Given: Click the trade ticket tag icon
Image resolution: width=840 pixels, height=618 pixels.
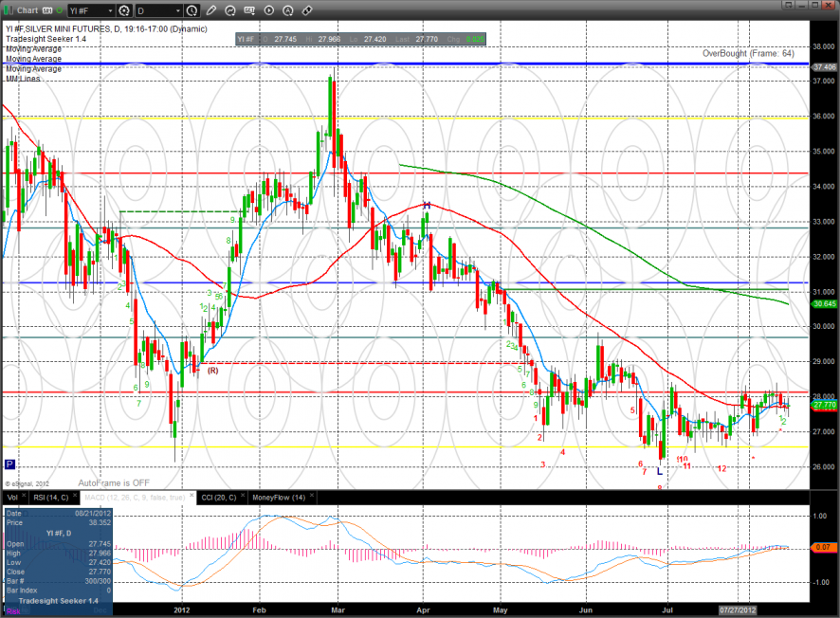Looking at the screenshot, I should pyautogui.click(x=307, y=10).
